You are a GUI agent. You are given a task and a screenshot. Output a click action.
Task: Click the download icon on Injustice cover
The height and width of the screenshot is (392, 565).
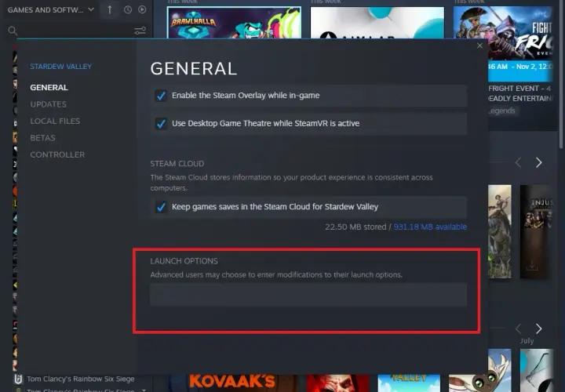(532, 266)
